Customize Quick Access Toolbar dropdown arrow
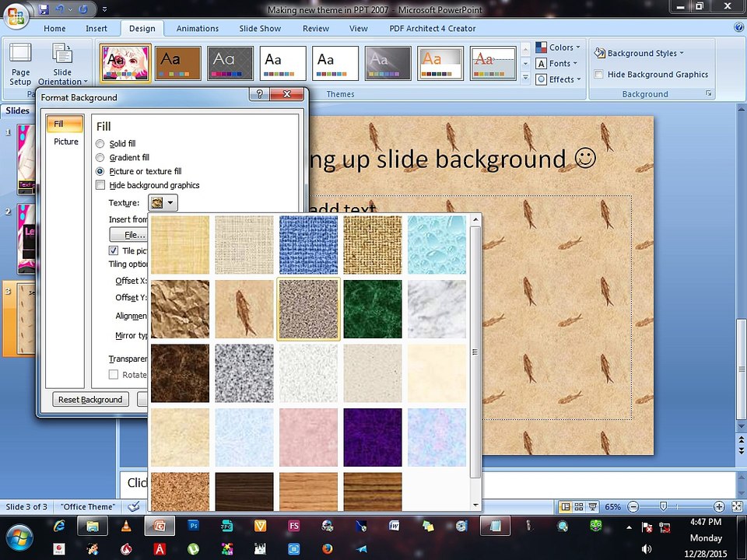The width and height of the screenshot is (747, 560). pos(104,9)
